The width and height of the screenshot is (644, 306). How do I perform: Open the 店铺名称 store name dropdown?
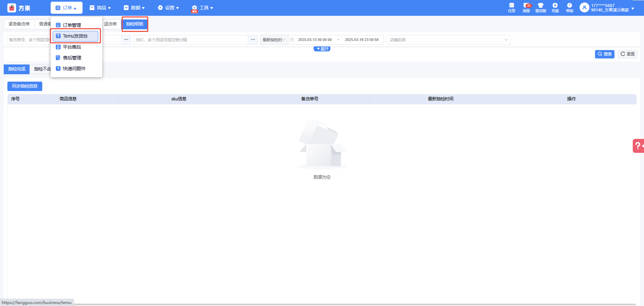(448, 40)
